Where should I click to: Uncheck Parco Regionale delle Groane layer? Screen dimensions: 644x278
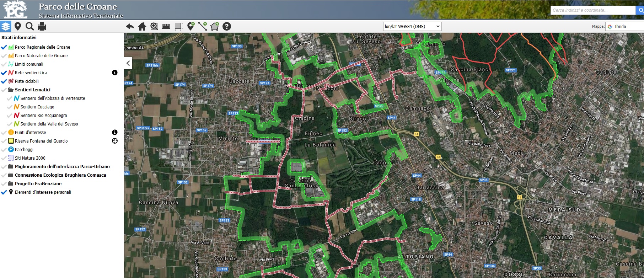pyautogui.click(x=4, y=47)
